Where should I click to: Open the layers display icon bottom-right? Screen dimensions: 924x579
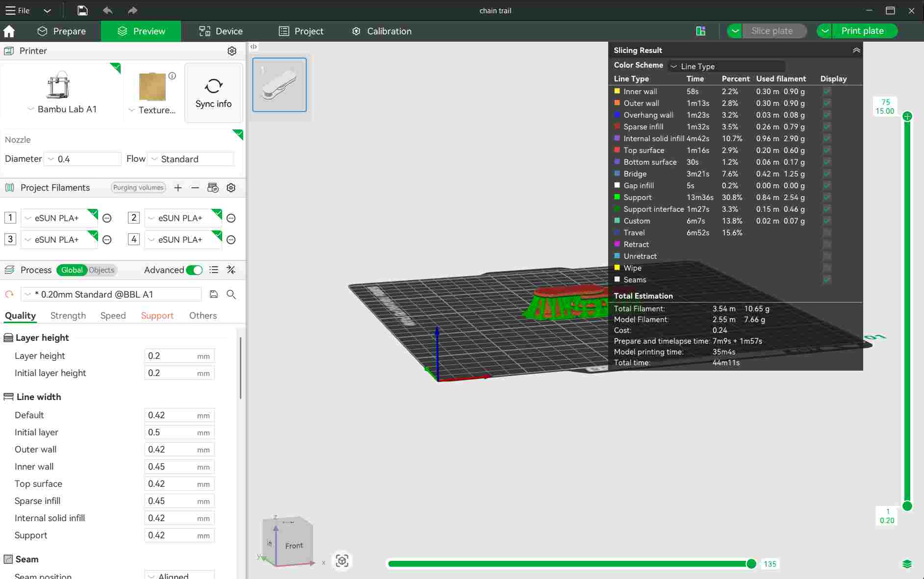907,564
